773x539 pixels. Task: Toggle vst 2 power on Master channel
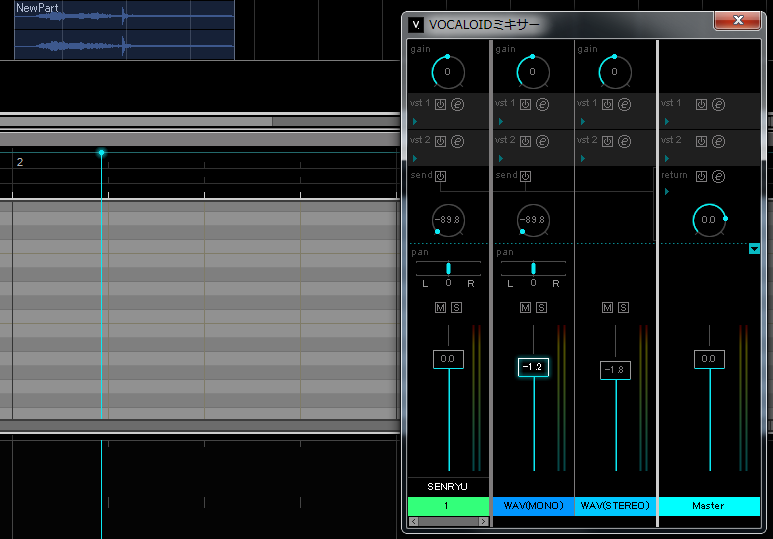tap(701, 142)
